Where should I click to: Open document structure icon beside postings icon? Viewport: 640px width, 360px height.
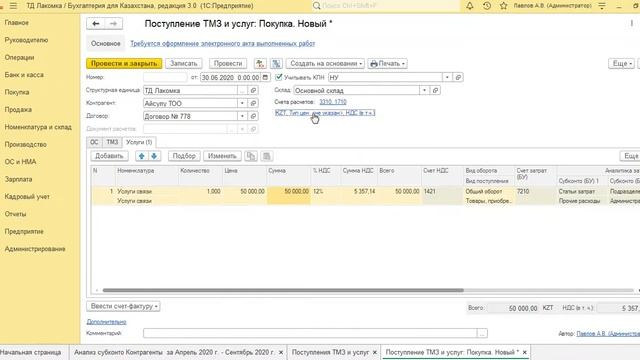click(x=276, y=64)
